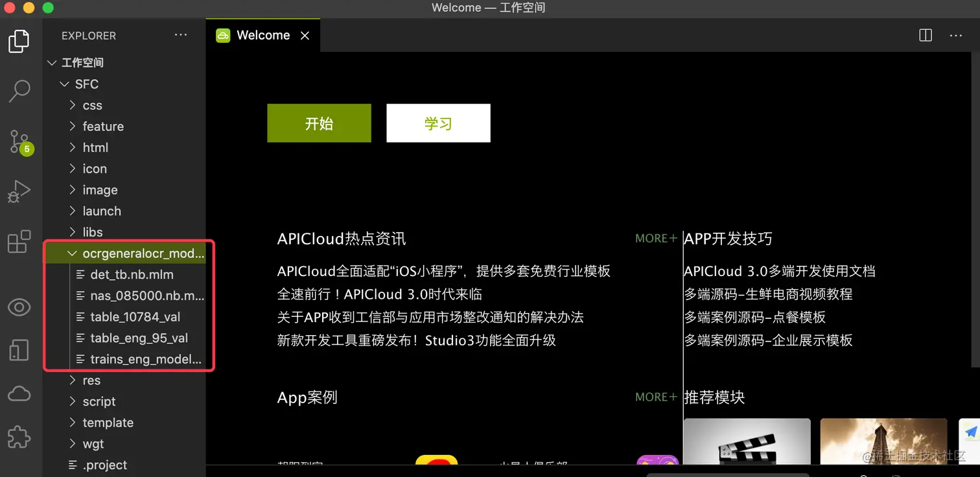
Task: Expand the wgt folder
Action: pyautogui.click(x=124, y=444)
